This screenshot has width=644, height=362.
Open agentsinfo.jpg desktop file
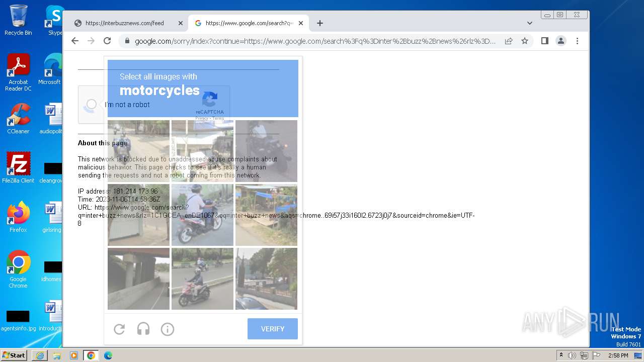pyautogui.click(x=18, y=320)
